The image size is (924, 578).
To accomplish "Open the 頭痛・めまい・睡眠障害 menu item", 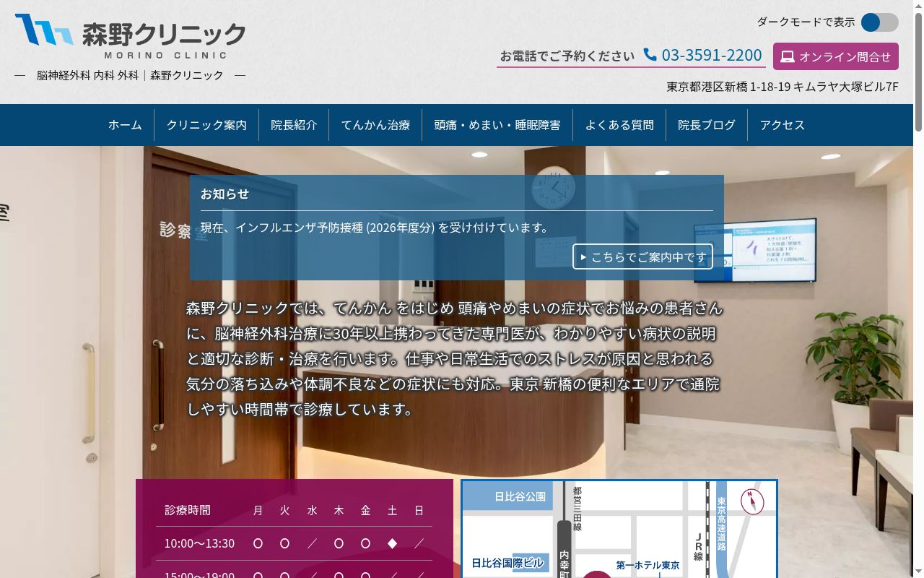I will point(497,125).
